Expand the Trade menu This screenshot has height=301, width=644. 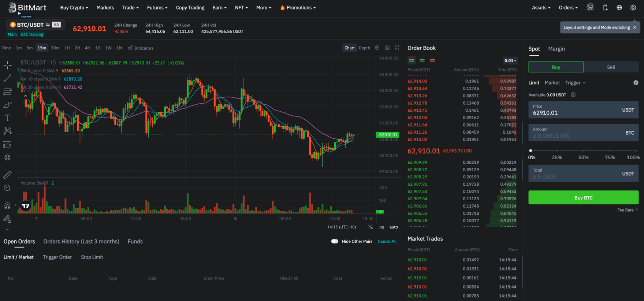[130, 8]
